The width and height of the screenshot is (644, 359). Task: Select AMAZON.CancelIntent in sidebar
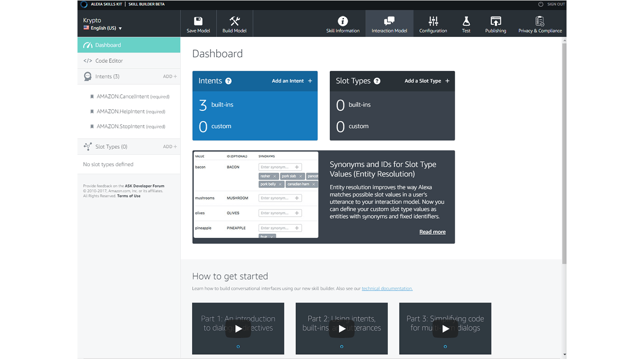pyautogui.click(x=133, y=96)
